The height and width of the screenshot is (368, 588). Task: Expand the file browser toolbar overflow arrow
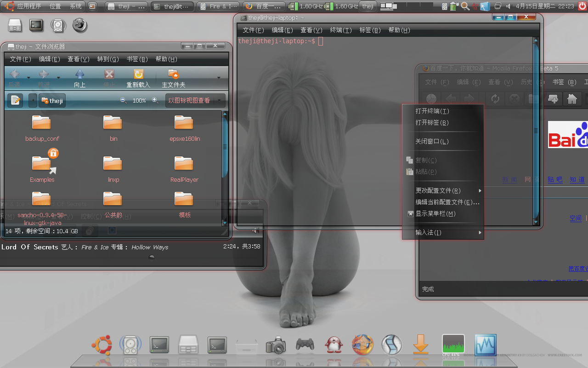[219, 78]
